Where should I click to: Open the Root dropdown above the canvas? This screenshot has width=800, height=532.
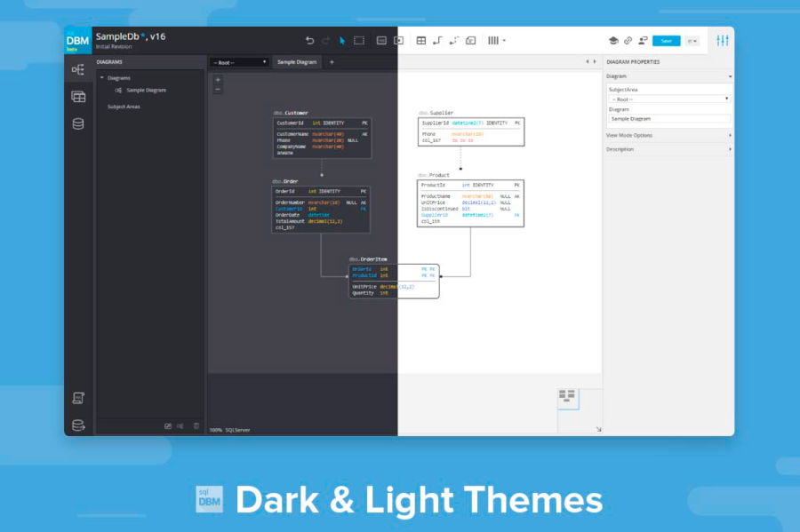point(238,62)
